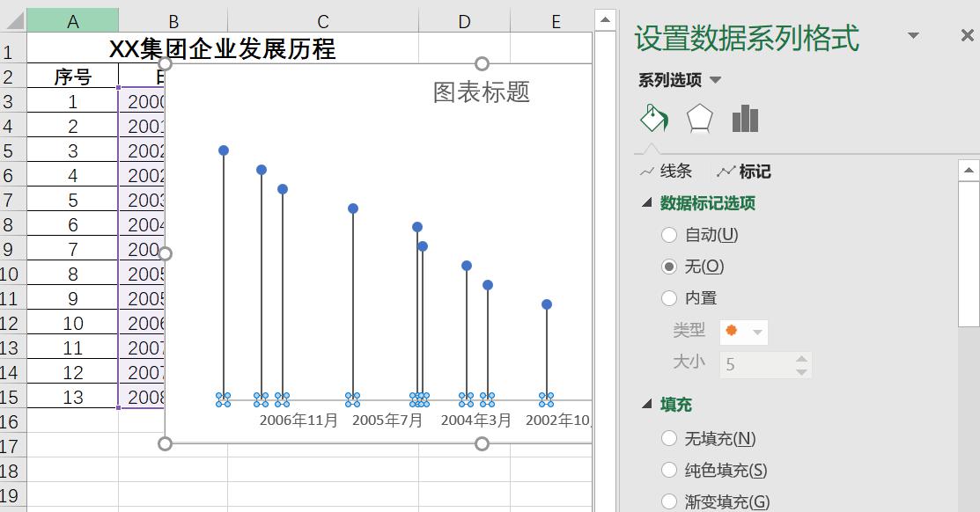Click the tallest data point marker
This screenshot has height=512, width=980.
(223, 150)
